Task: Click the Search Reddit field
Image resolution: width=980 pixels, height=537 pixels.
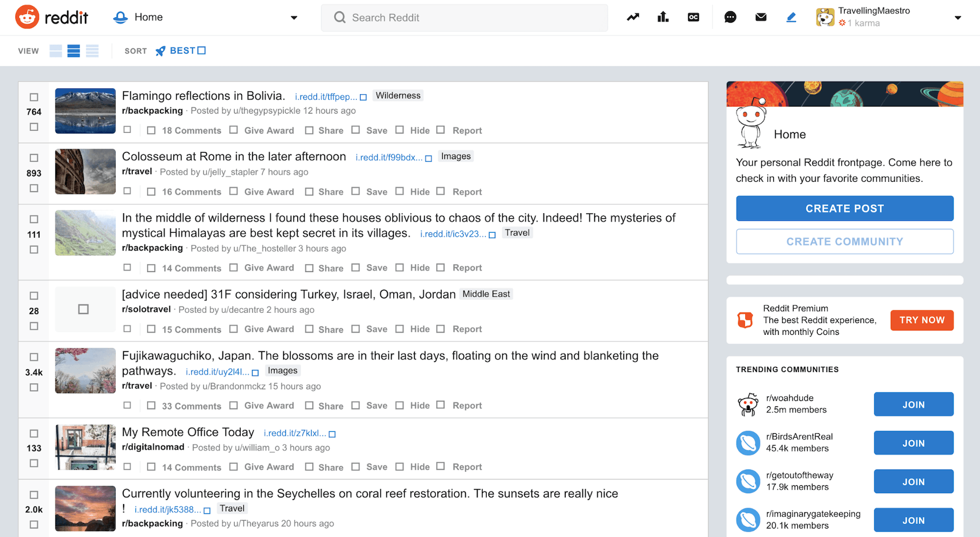Action: 464,18
